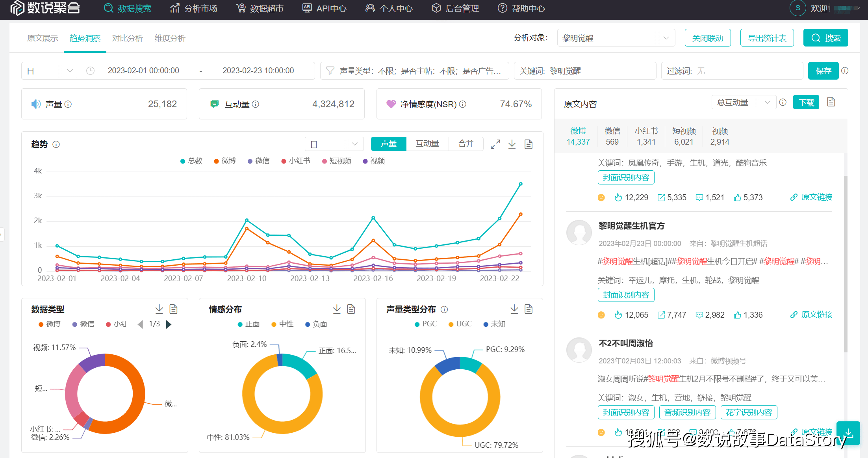The image size is (868, 458).
Task: Switch to 维度分析 tab
Action: [170, 38]
